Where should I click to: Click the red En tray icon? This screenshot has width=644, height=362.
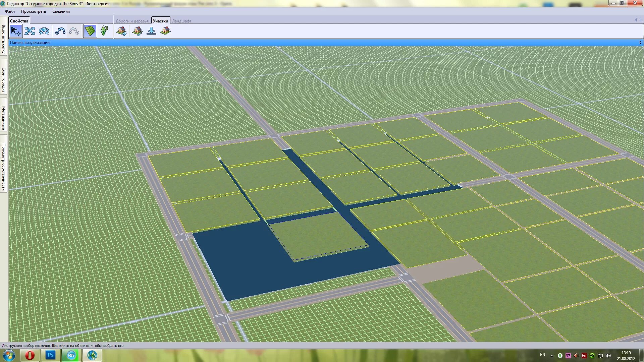pyautogui.click(x=584, y=356)
